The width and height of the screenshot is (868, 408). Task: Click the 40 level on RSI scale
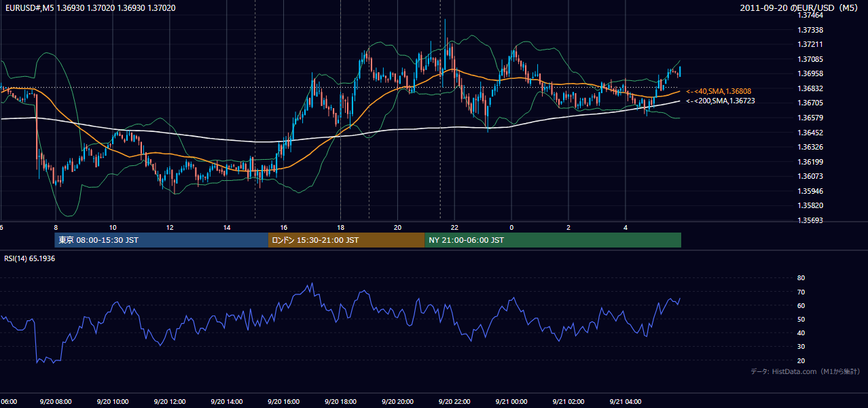click(801, 333)
